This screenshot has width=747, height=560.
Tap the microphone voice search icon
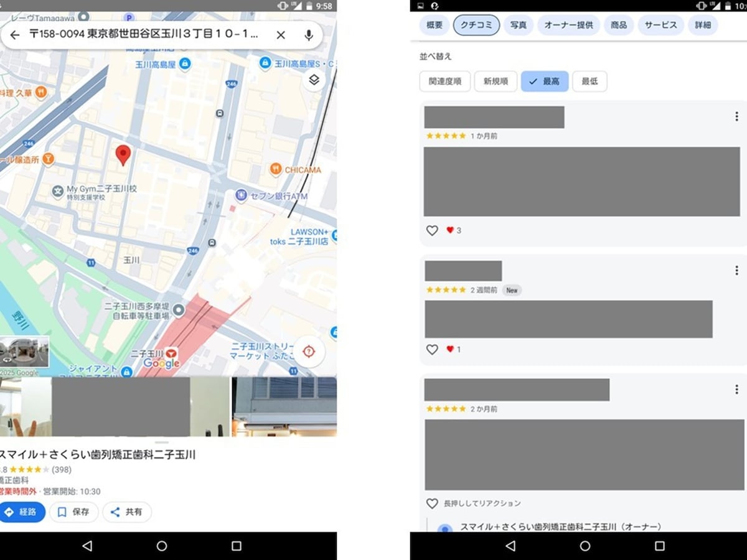coord(309,35)
